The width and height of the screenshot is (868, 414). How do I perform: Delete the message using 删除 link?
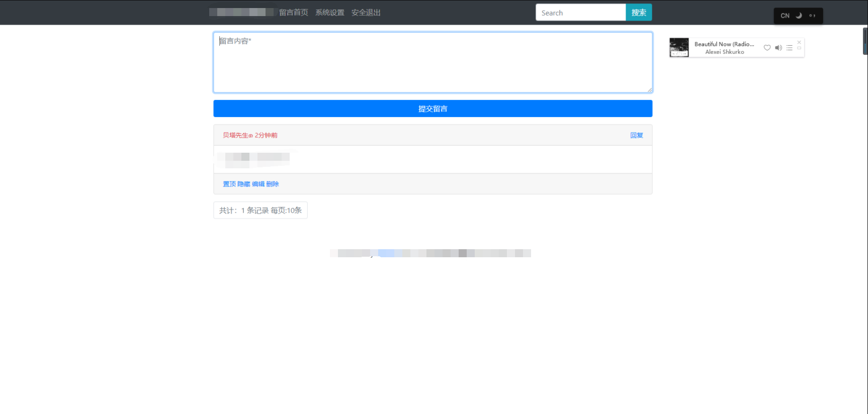[273, 184]
